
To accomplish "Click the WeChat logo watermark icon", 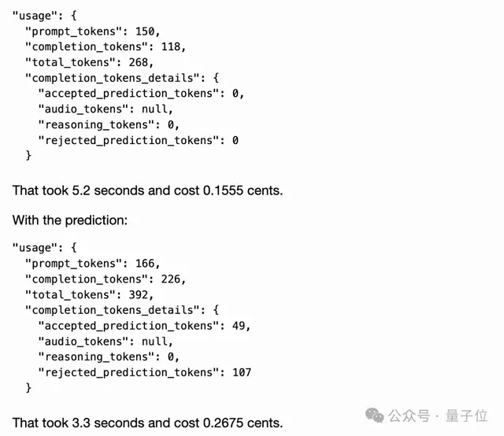I will coord(376,416).
